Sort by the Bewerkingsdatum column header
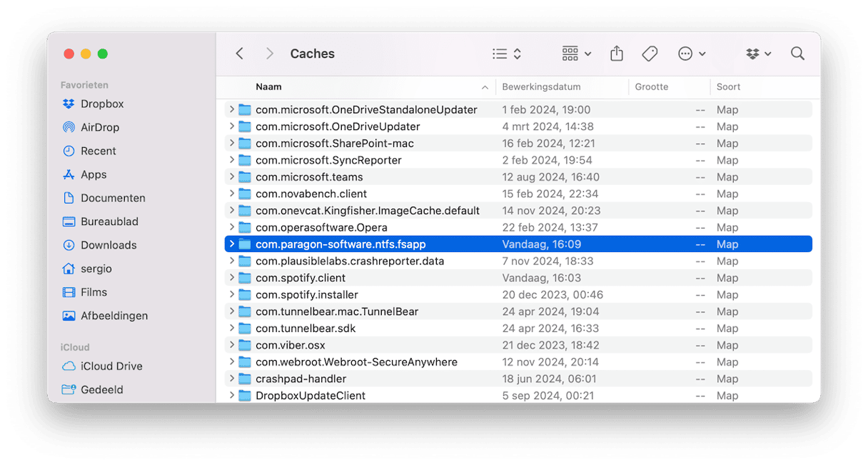The height and width of the screenshot is (465, 868). tap(541, 87)
